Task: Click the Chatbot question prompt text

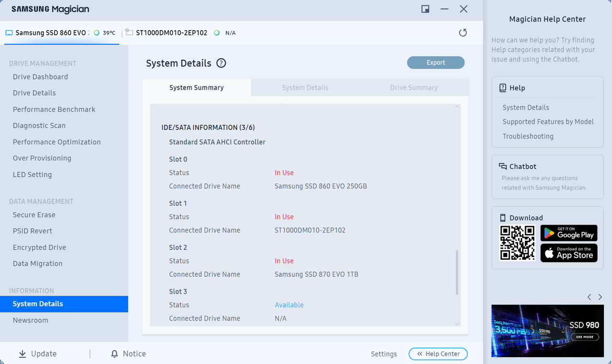Action: coord(545,183)
